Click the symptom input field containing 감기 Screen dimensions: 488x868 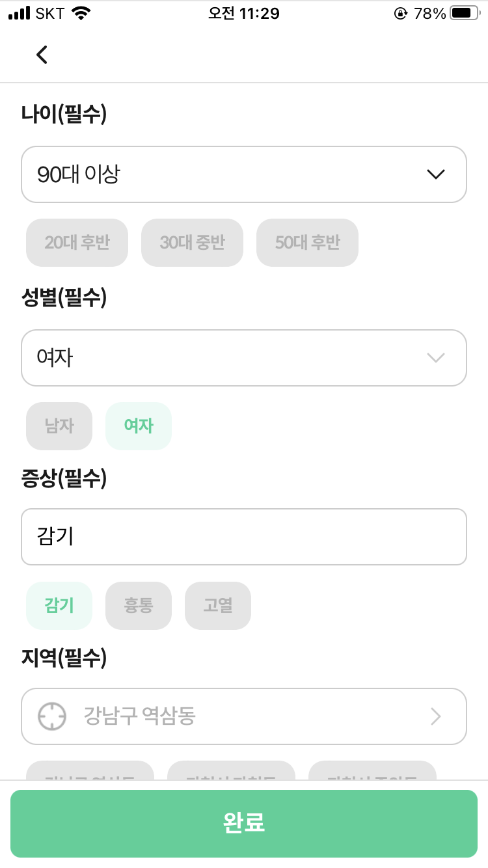coord(244,537)
